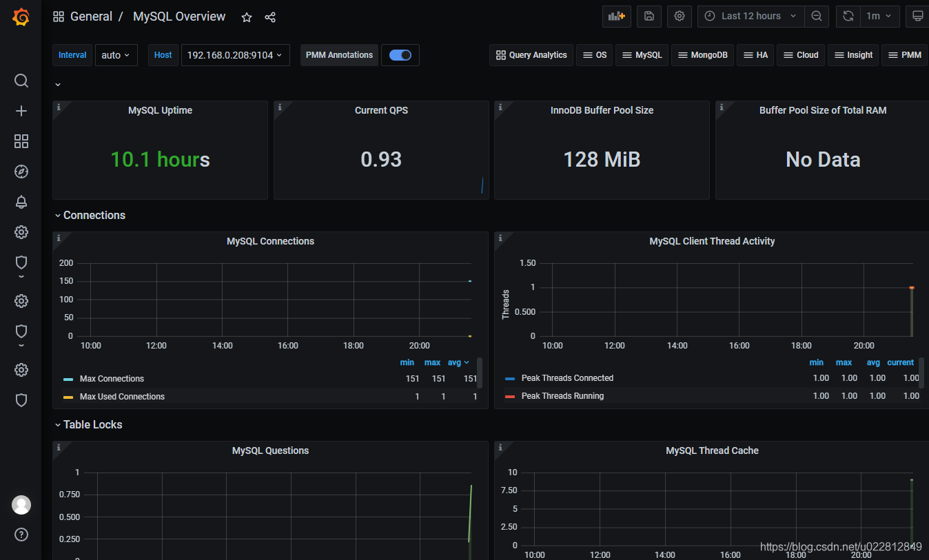Sort legend by avg column in MySQL Connections

pos(458,362)
